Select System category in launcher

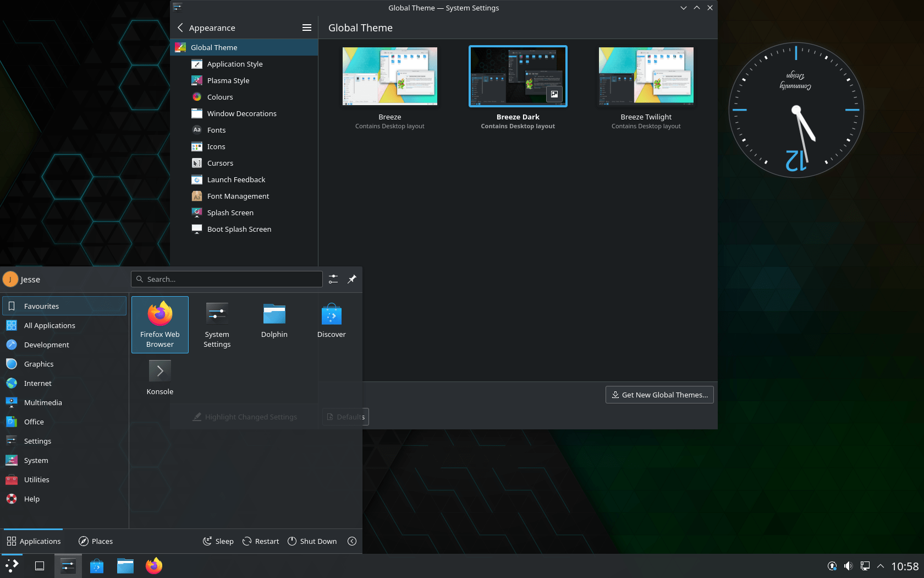tap(64, 460)
